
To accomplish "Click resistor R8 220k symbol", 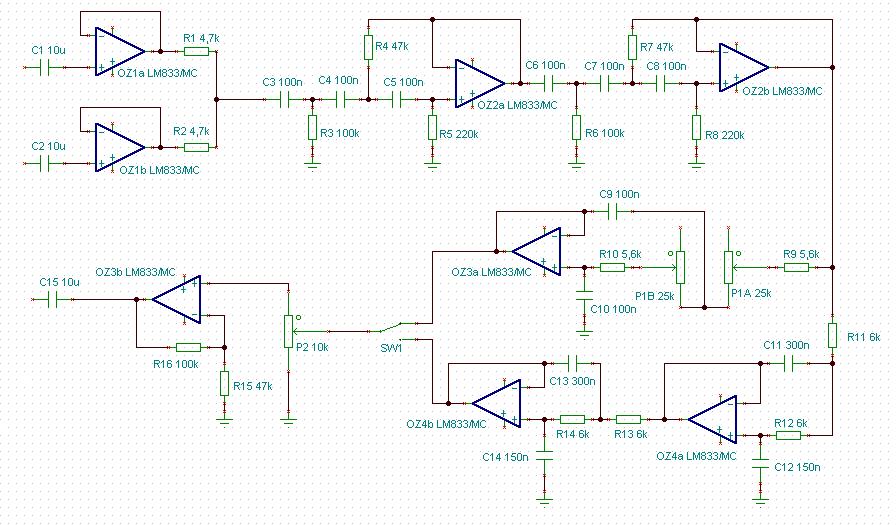I will [x=696, y=127].
